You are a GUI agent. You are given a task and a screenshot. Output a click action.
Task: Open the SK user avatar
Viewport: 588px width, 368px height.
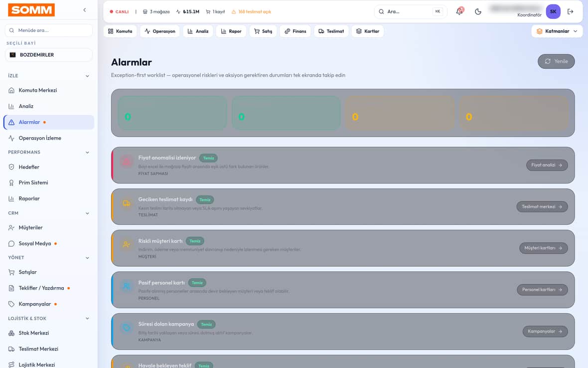tap(553, 11)
